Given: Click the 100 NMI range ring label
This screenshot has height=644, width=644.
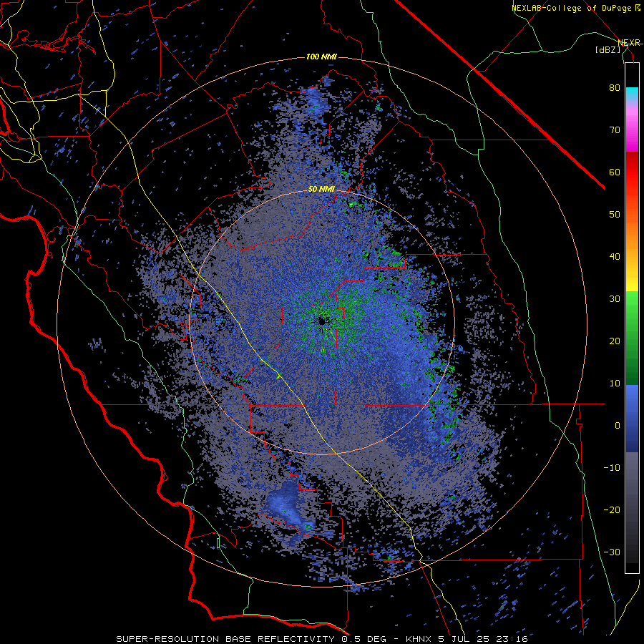Looking at the screenshot, I should [x=321, y=57].
